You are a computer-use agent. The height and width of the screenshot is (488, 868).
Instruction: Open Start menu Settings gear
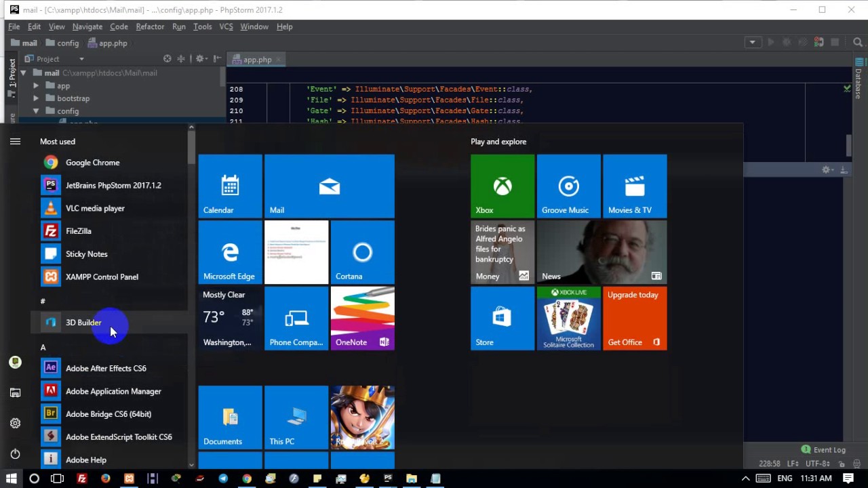point(15,424)
